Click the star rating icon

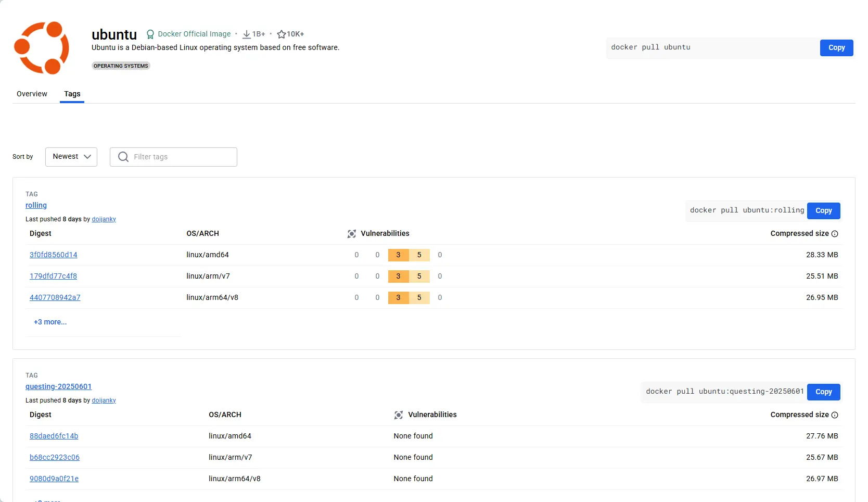282,34
